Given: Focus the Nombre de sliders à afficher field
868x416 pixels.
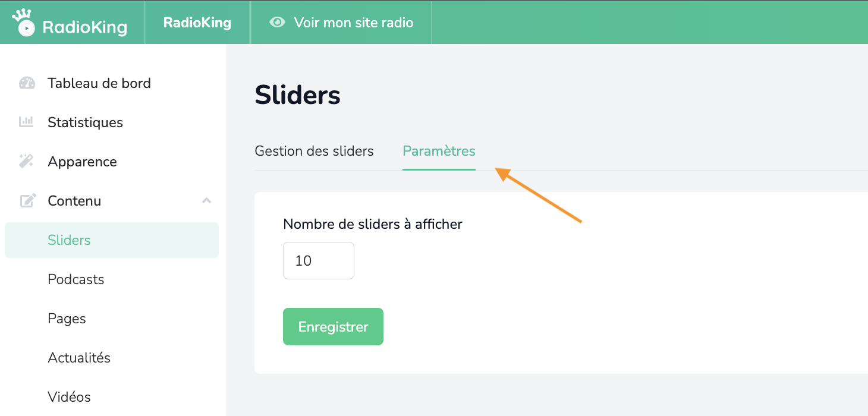Looking at the screenshot, I should pos(319,260).
